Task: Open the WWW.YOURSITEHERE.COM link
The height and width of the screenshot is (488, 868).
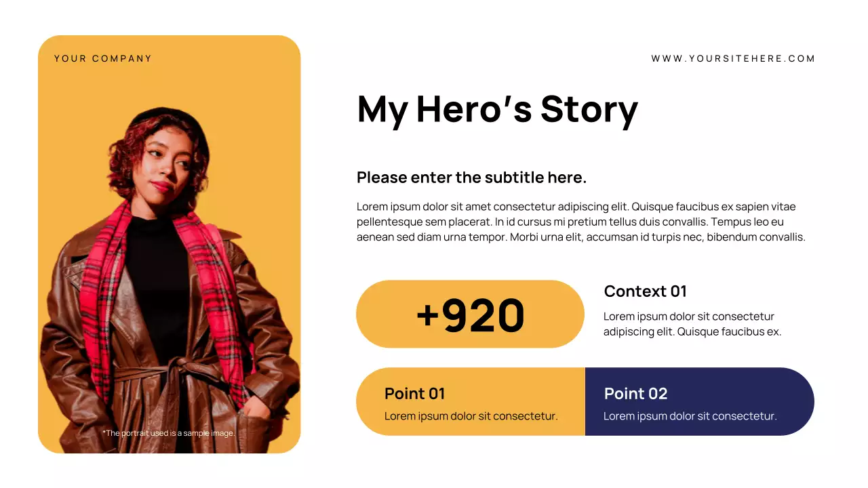Action: tap(733, 59)
